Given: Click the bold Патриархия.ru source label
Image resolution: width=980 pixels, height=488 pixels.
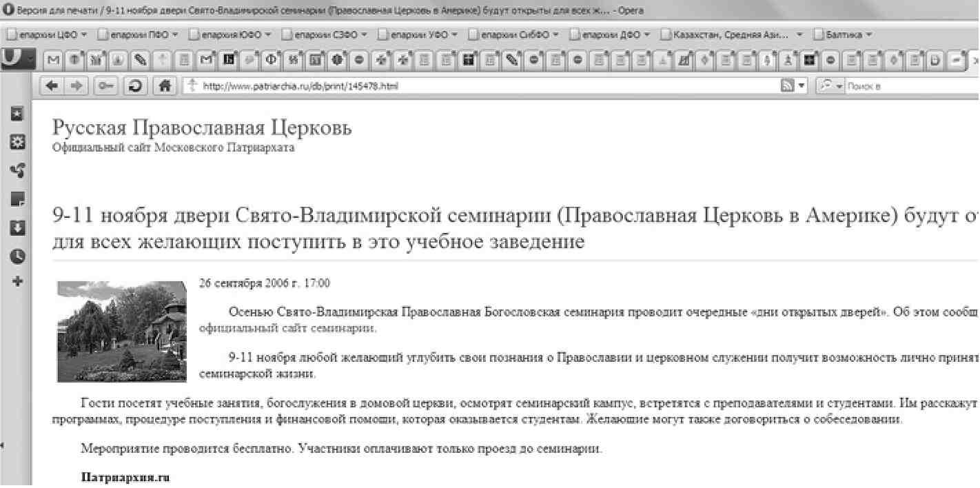Looking at the screenshot, I should tap(125, 477).
